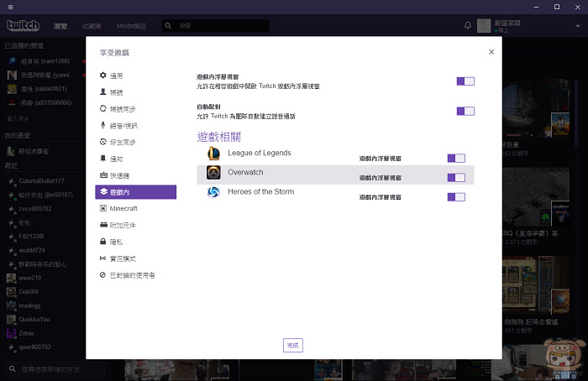Click the League of Legends game icon

pos(213,154)
